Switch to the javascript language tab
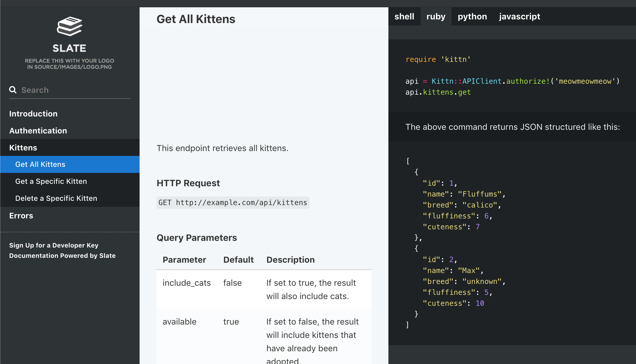This screenshot has width=636, height=364. (519, 16)
